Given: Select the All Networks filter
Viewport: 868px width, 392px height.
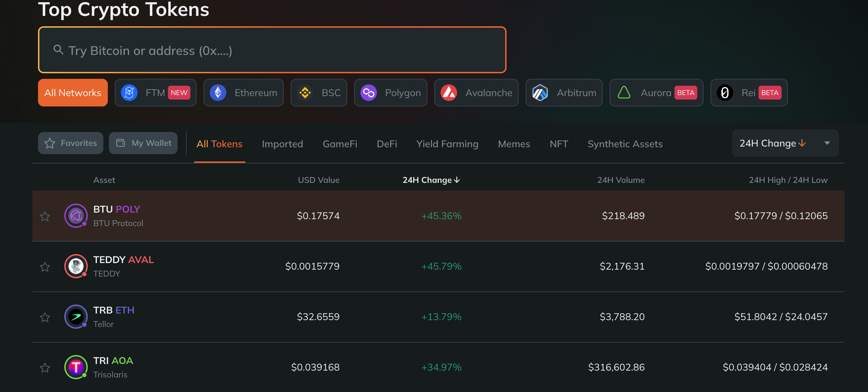Looking at the screenshot, I should tap(73, 93).
